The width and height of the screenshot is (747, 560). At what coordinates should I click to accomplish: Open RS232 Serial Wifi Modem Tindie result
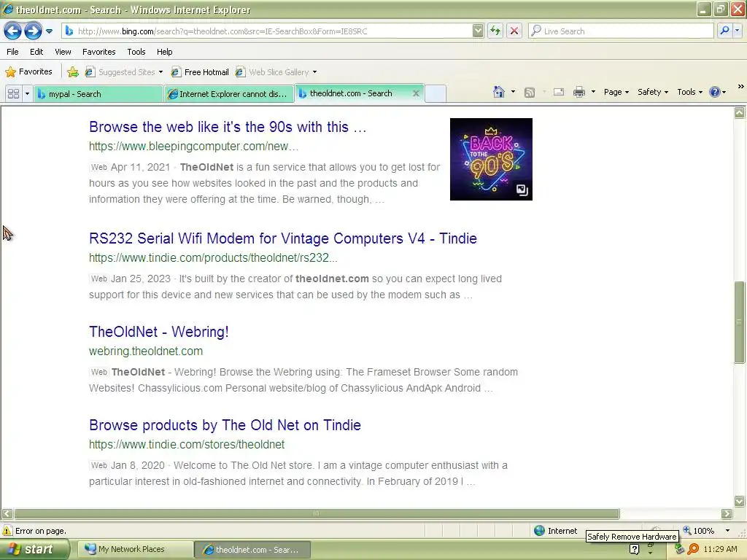(283, 238)
